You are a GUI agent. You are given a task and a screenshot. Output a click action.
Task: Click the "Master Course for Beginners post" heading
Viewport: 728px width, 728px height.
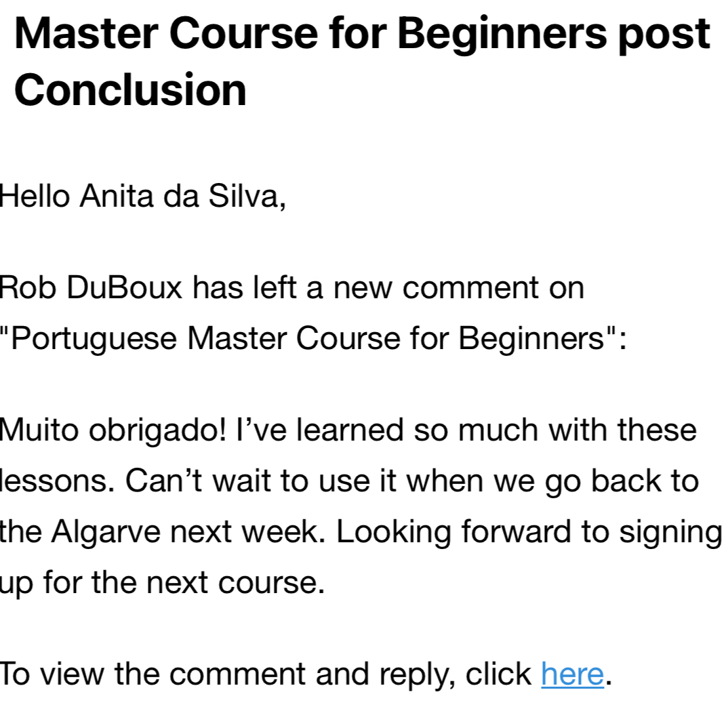click(x=362, y=34)
